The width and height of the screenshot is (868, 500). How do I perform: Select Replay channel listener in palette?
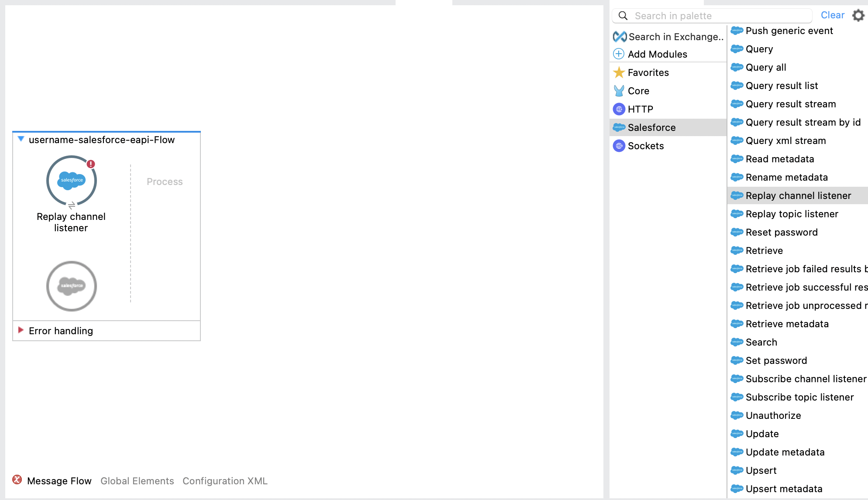(798, 195)
